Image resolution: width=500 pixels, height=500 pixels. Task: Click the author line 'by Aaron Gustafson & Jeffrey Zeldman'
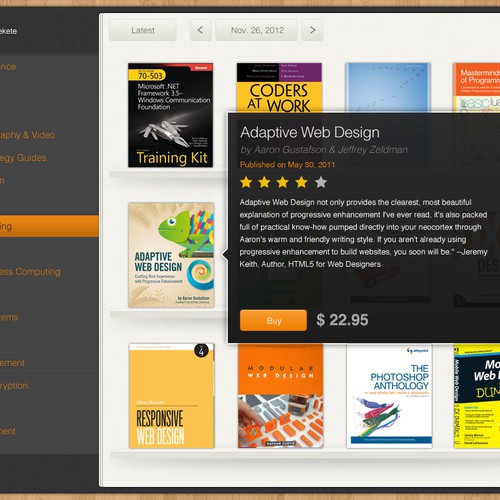pos(324,150)
